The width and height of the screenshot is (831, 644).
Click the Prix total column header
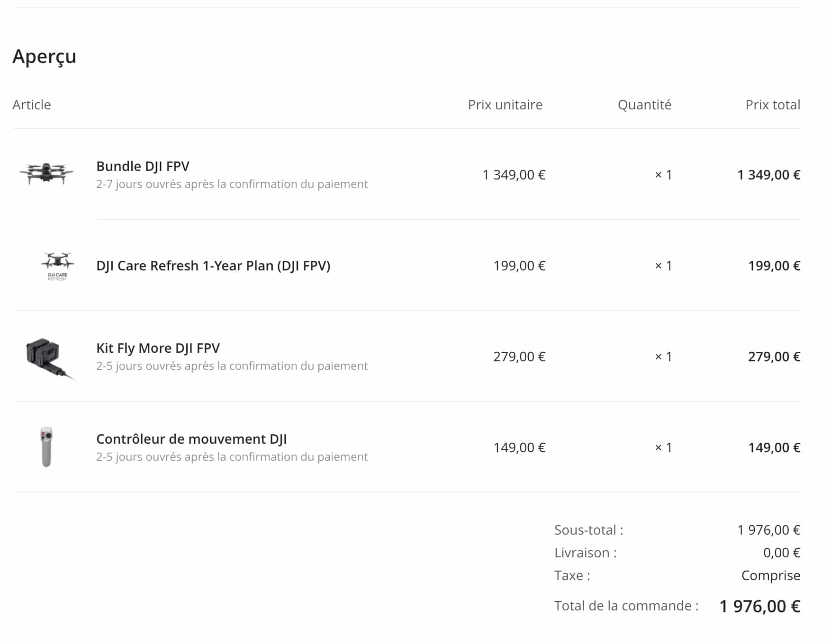(x=773, y=105)
